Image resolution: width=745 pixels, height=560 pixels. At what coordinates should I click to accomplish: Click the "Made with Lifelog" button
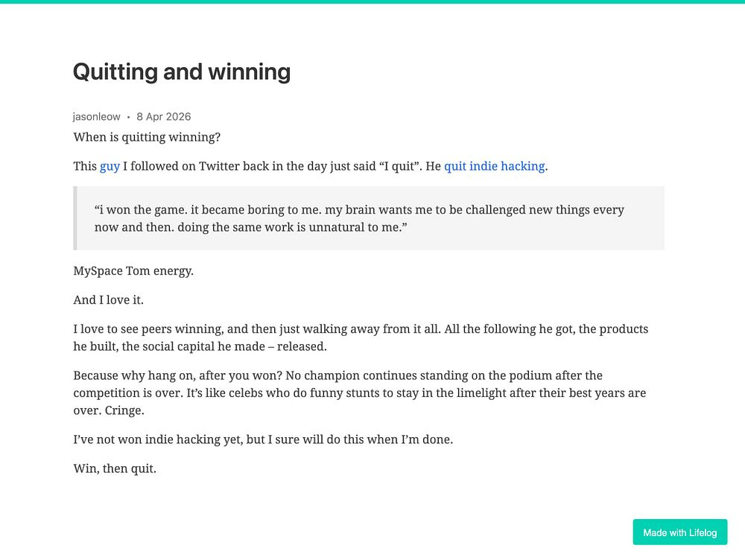coord(679,532)
